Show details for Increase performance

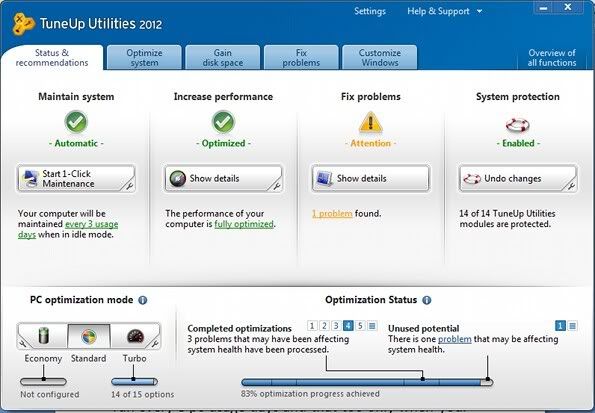click(x=223, y=178)
